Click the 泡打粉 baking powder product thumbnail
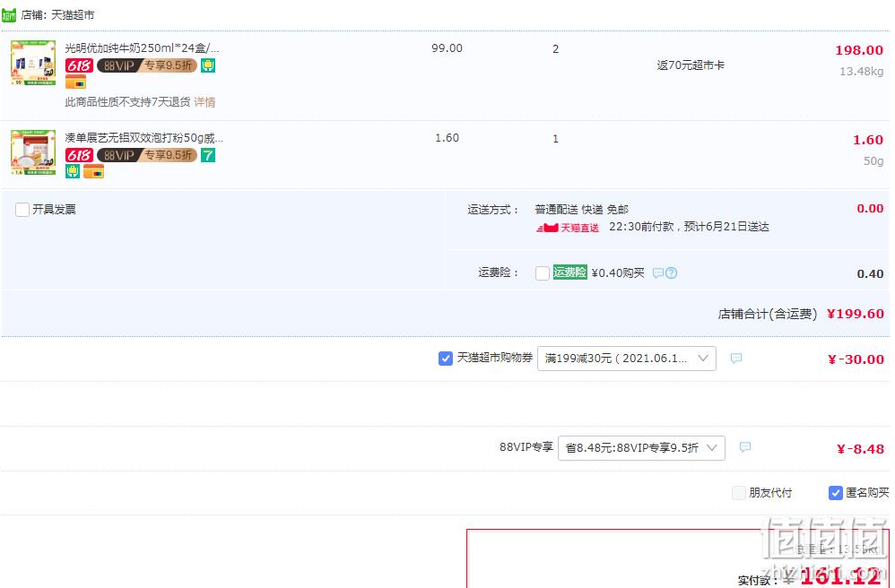 (x=33, y=152)
